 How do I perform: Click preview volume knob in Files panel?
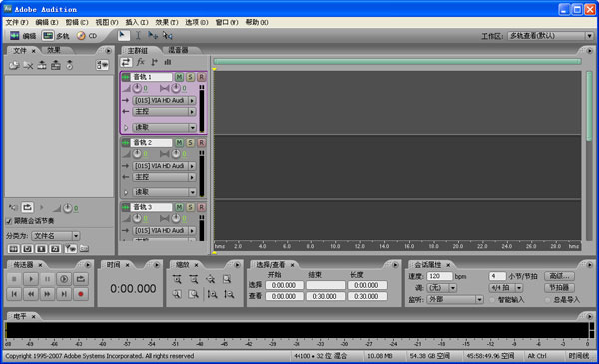pos(68,208)
